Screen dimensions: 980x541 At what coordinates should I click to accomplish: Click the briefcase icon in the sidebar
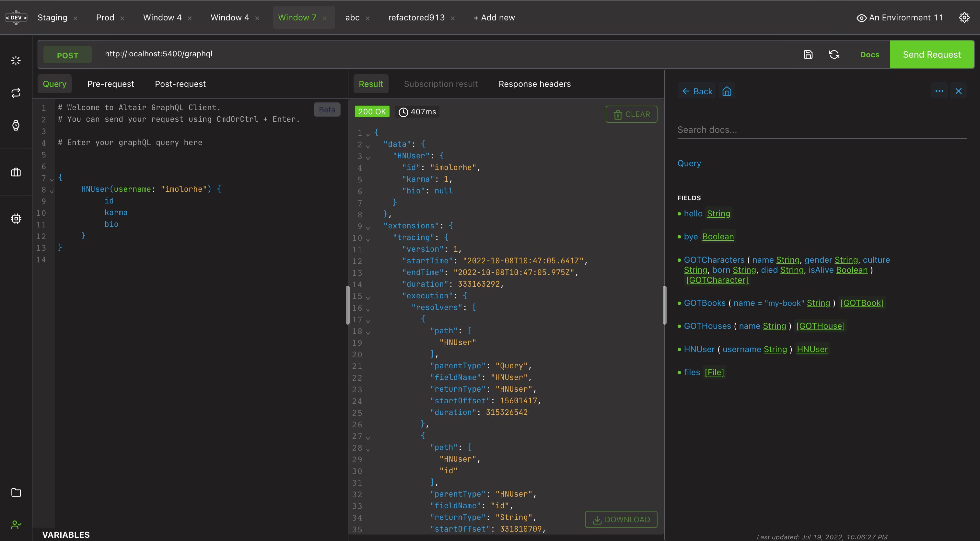[x=16, y=172]
